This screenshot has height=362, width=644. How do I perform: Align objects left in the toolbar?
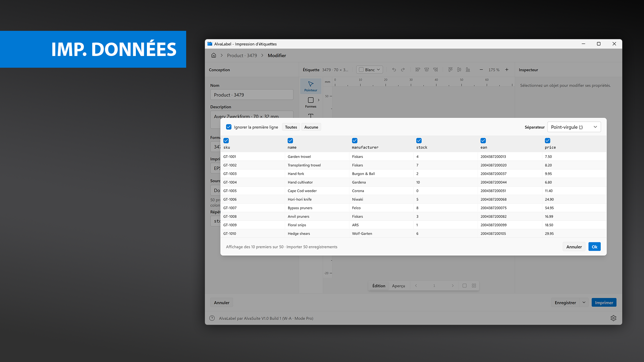click(418, 70)
